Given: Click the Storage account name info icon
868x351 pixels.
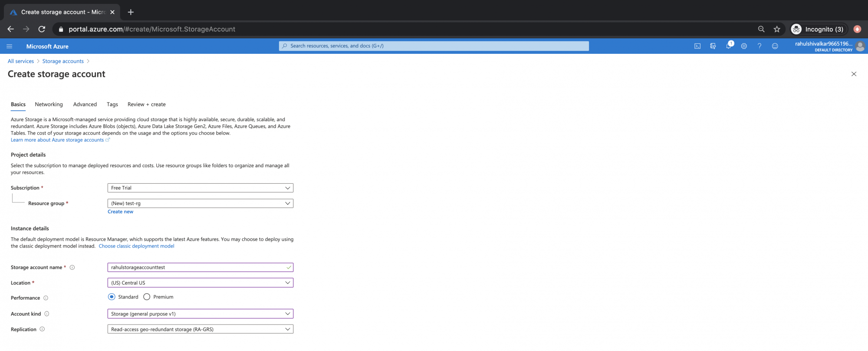Looking at the screenshot, I should (72, 268).
